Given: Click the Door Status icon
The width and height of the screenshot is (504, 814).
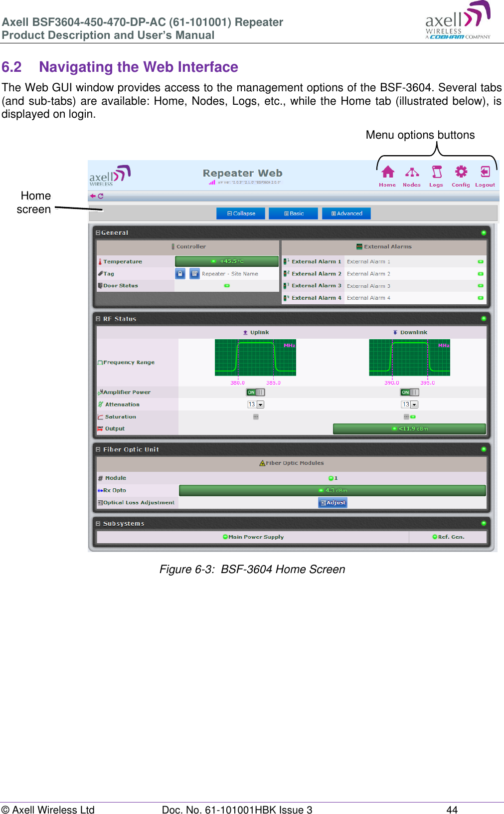Looking at the screenshot, I should (x=100, y=286).
